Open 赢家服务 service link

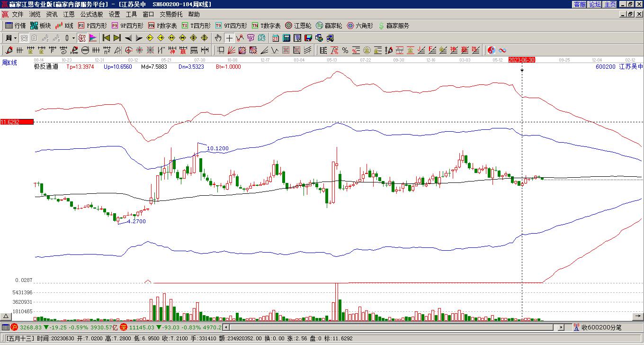tap(394, 26)
